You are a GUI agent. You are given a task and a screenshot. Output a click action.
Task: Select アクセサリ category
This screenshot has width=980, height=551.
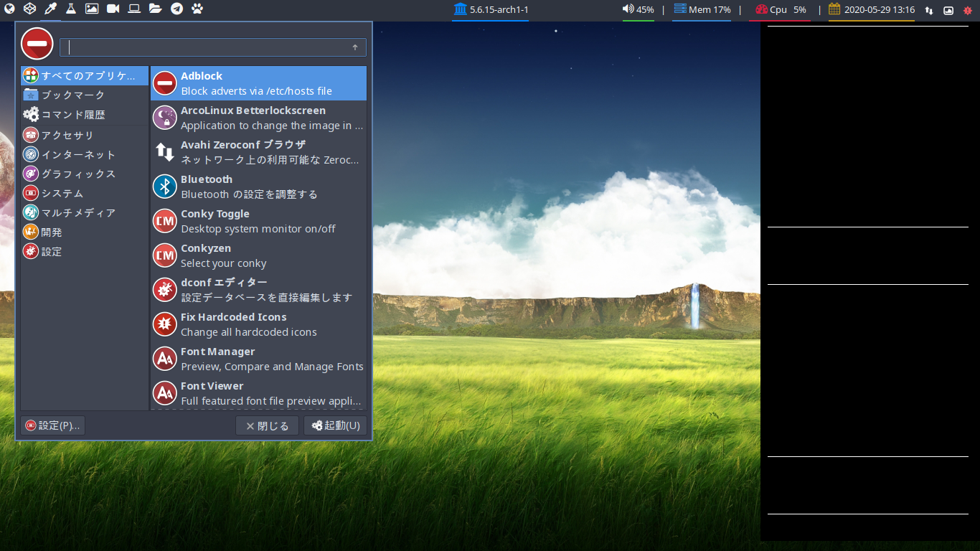[x=85, y=135]
